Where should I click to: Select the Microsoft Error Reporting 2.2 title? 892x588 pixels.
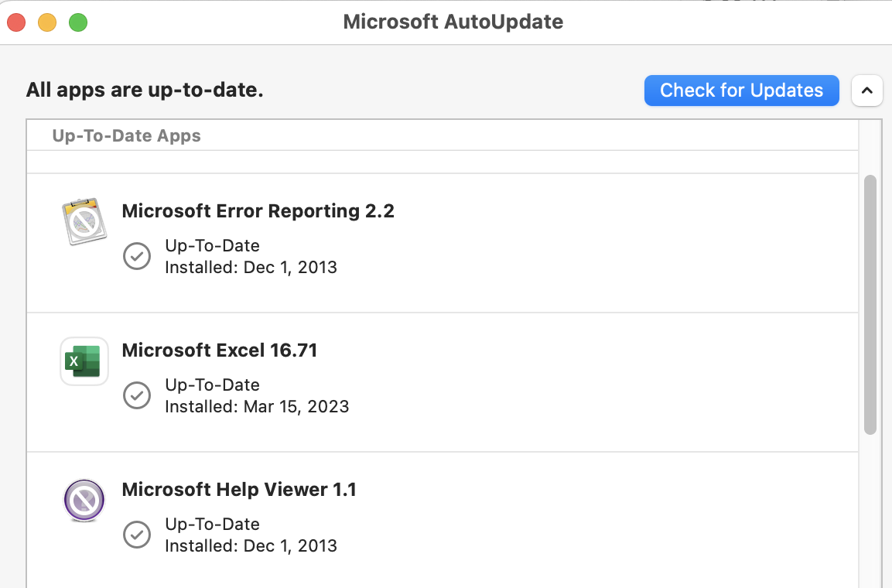pos(258,211)
